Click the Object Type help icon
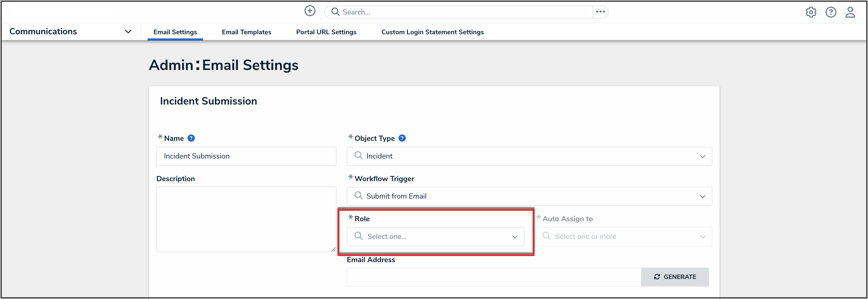This screenshot has height=299, width=868. pos(402,138)
